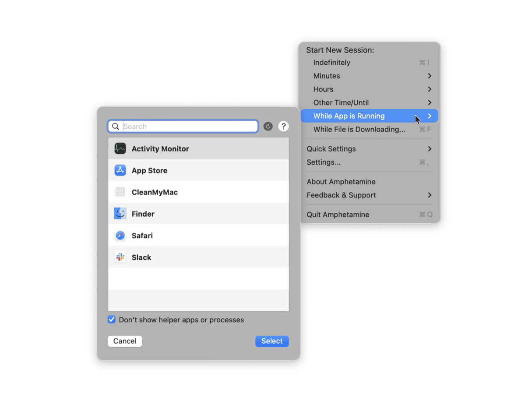Click the Safari compass icon
The image size is (532, 405).
point(120,236)
